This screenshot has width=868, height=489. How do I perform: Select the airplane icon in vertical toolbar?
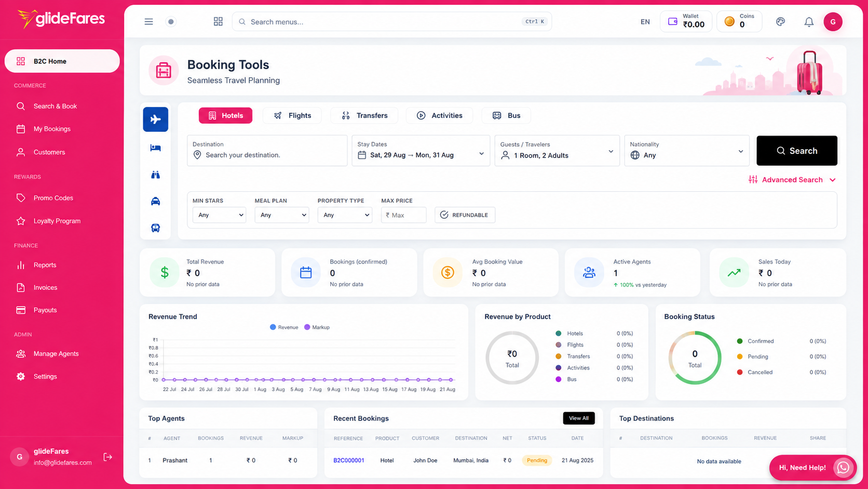(x=156, y=120)
